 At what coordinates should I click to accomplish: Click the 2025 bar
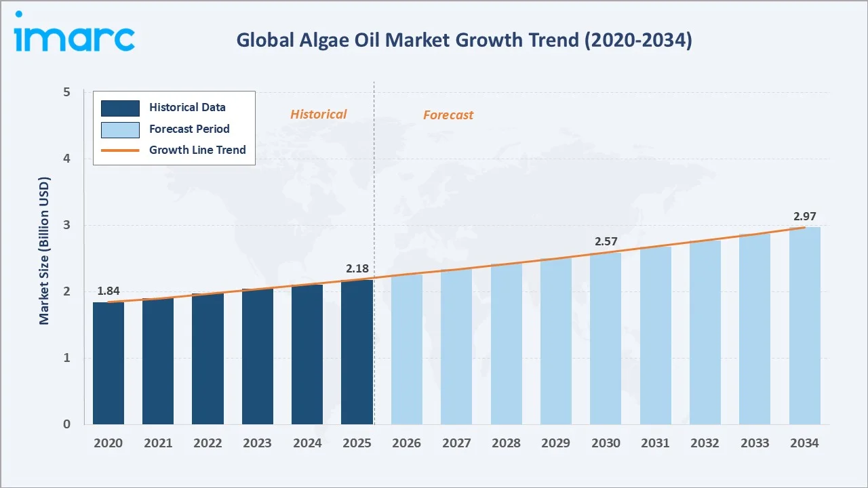pos(357,352)
